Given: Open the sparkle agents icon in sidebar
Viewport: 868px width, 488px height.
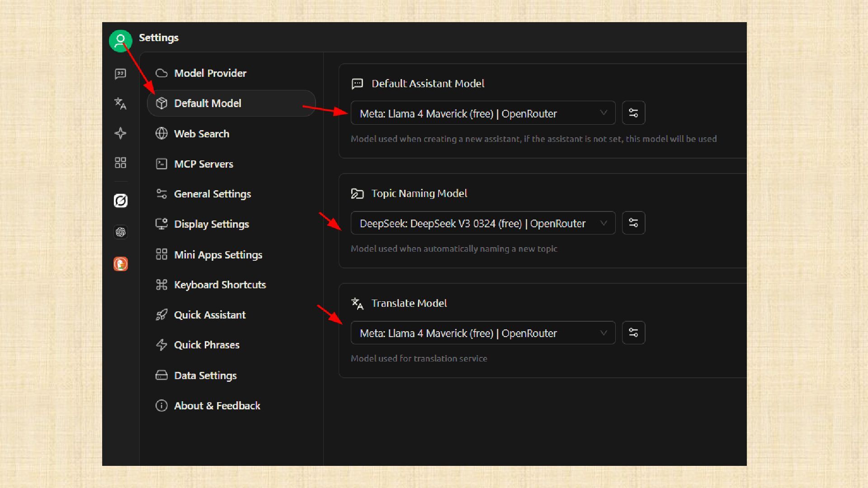Looking at the screenshot, I should click(120, 133).
